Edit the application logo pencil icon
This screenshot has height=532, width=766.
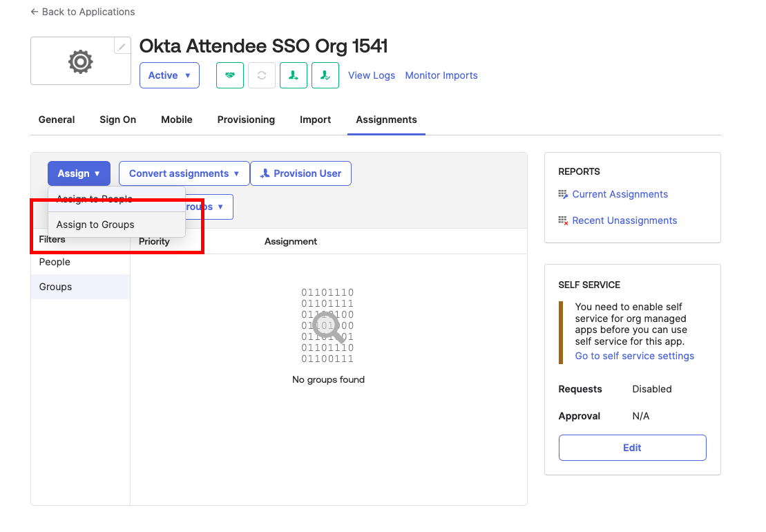point(122,46)
